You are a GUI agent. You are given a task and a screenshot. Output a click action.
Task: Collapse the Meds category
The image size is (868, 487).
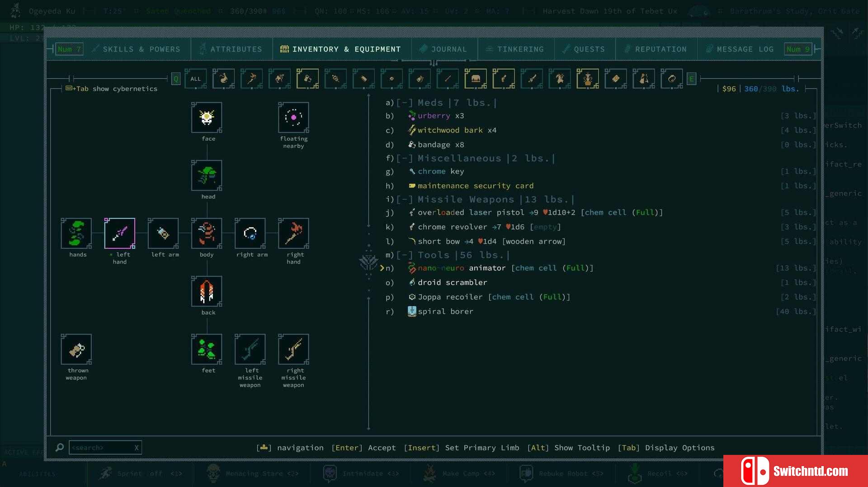pos(405,103)
